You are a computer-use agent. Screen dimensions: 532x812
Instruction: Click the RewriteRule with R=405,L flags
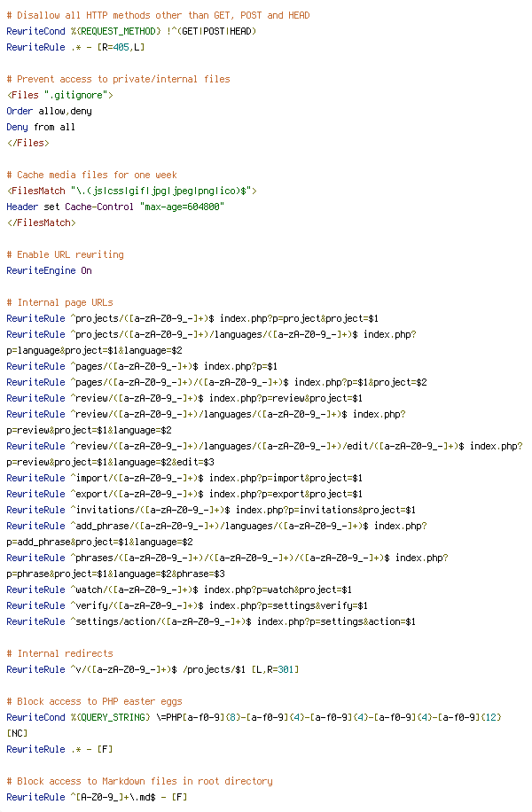point(75,48)
